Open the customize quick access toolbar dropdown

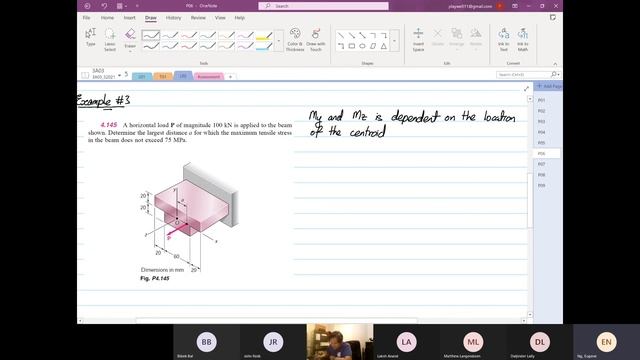[137, 6]
